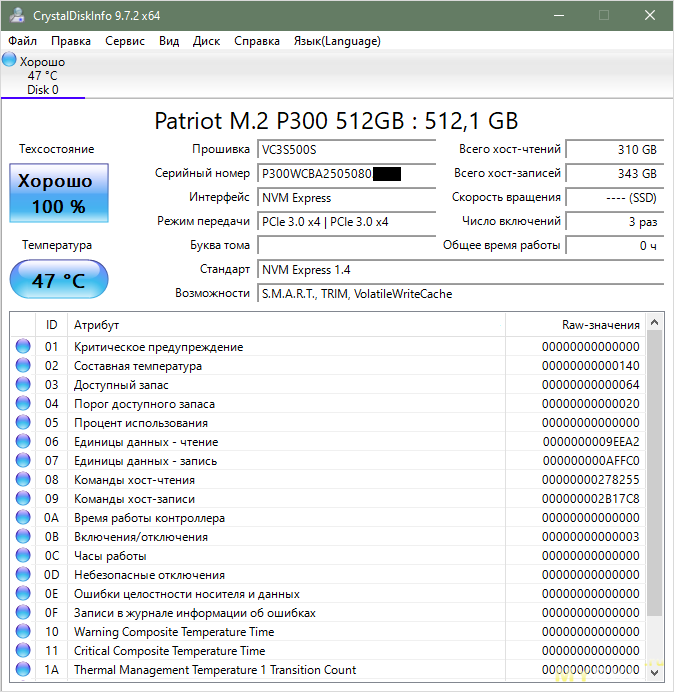Click the empty Буква тома field
This screenshot has height=692, width=674.
click(x=348, y=245)
